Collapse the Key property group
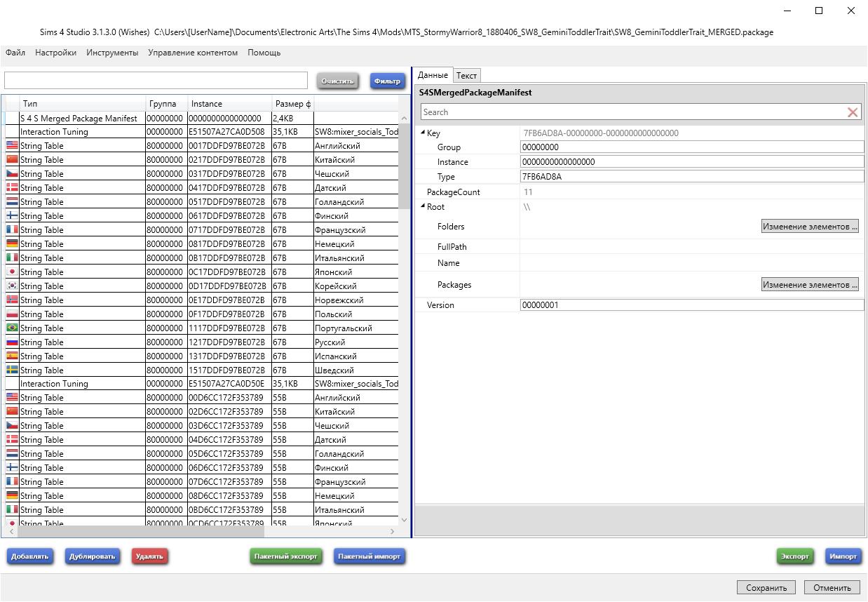The image size is (868, 602). (x=423, y=133)
